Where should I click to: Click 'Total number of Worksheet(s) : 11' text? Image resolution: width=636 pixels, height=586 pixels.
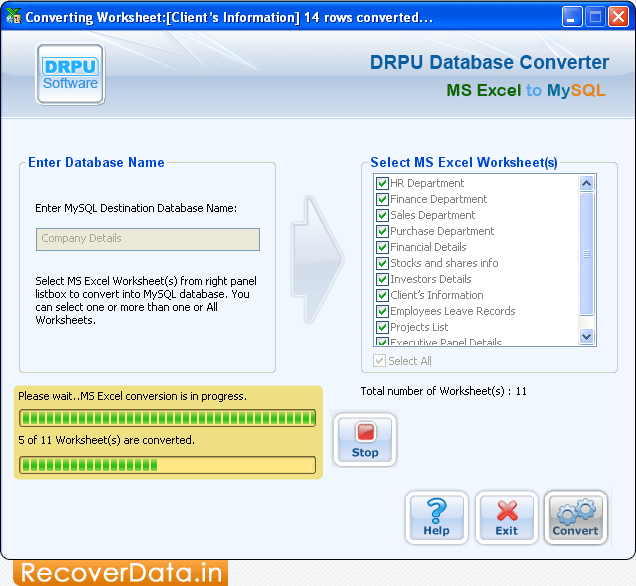click(x=443, y=391)
